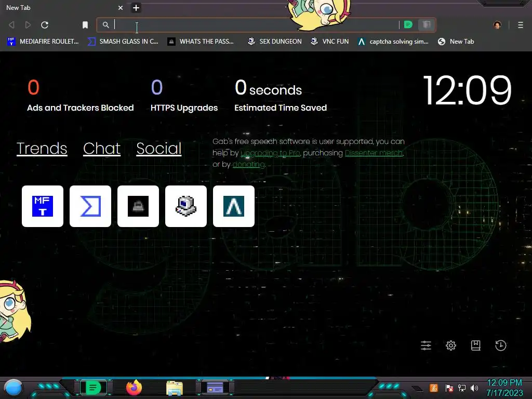Screen dimensions: 532x399
Task: Open the WHATS THE PASS... bookmark
Action: pos(201,42)
